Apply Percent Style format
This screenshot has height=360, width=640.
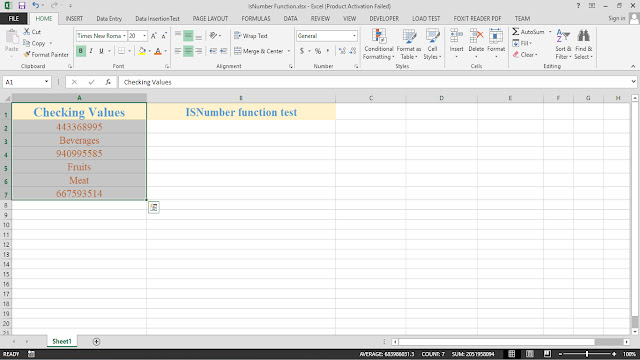pos(318,51)
